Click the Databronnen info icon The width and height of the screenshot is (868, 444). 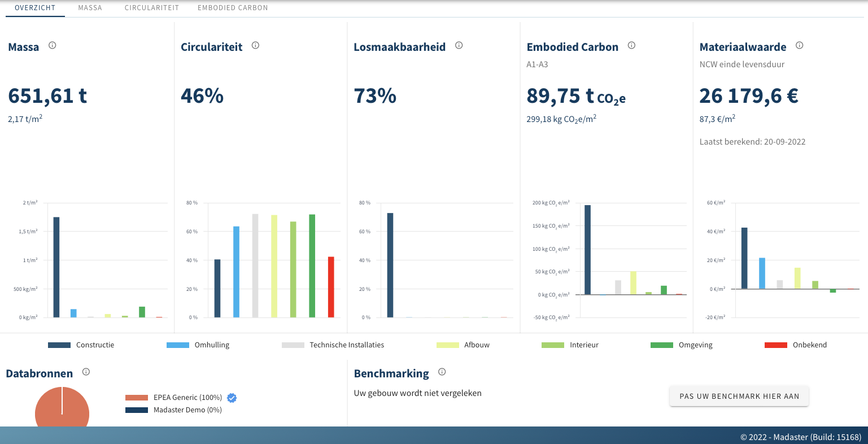click(x=86, y=372)
